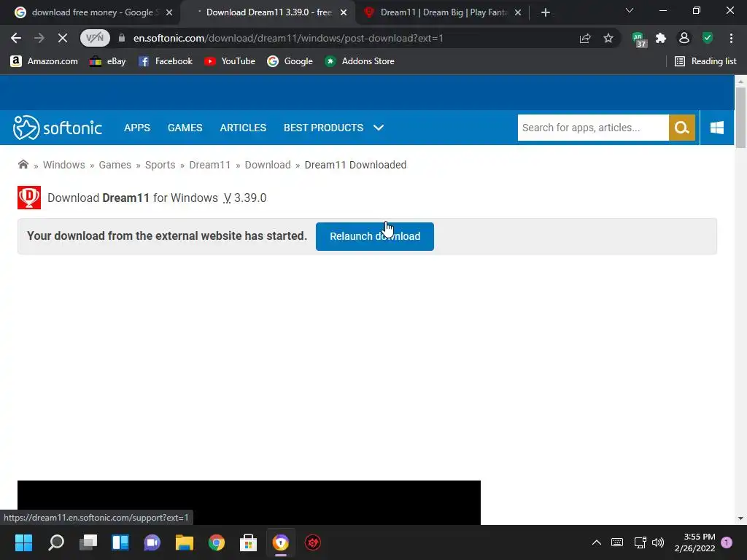This screenshot has height=560, width=747.
Task: Click the VPN badge in address bar
Action: (x=95, y=38)
